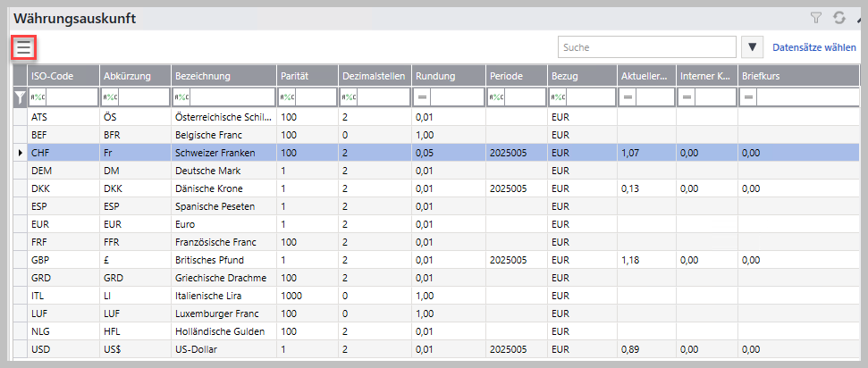Click the Britisches Pfund cell
This screenshot has height=368, width=868.
[x=224, y=260]
